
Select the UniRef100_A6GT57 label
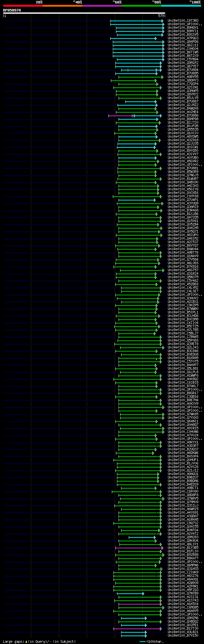pos(183,270)
